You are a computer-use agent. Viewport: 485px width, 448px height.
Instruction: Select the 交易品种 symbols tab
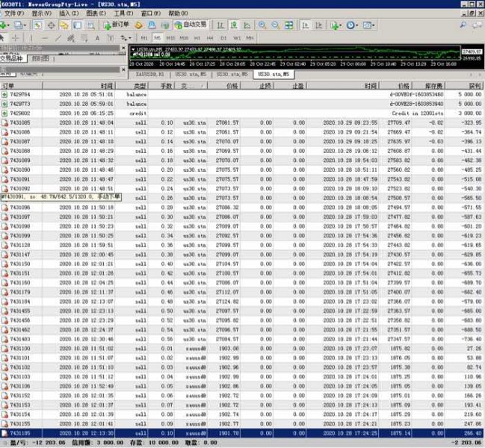[x=13, y=58]
